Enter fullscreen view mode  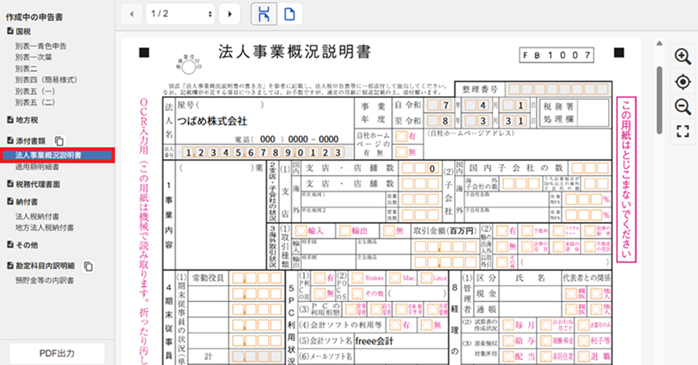point(682,131)
